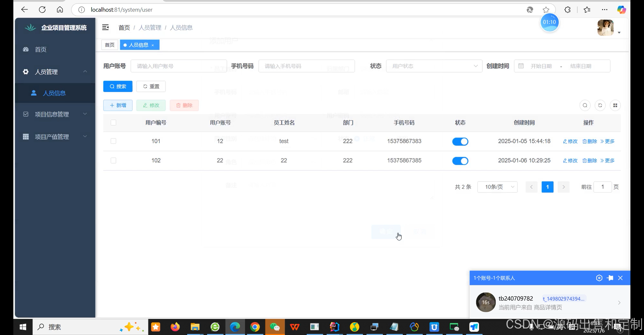
Task: Toggle status switch for user 102
Action: pos(460,161)
